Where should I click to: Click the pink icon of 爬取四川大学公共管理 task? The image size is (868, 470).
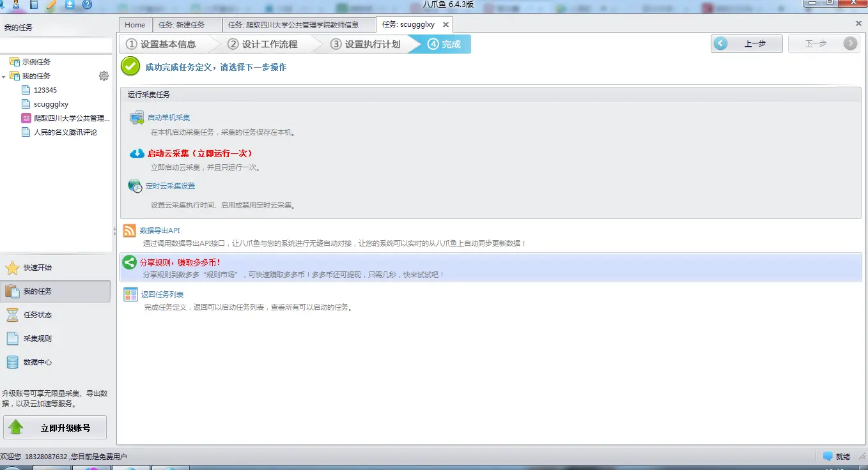click(x=26, y=118)
